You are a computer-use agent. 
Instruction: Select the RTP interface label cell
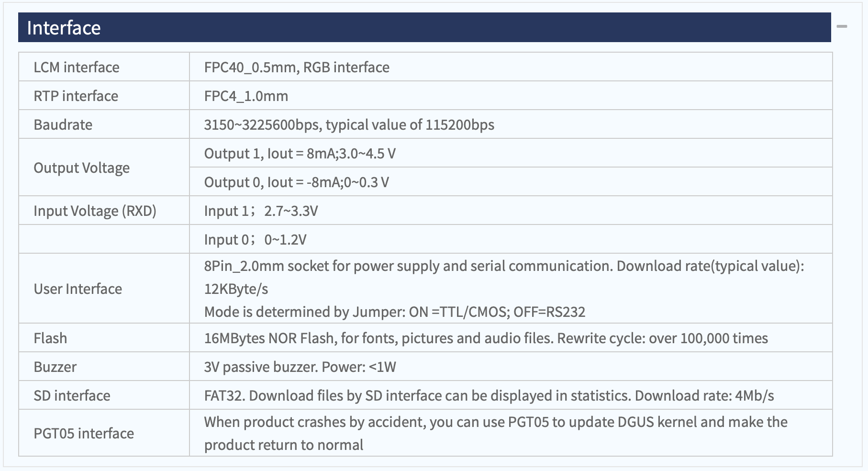tap(104, 96)
